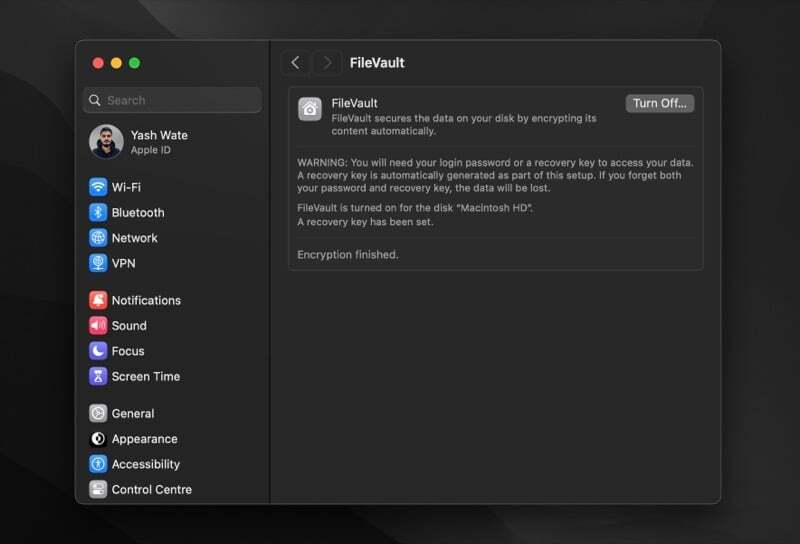This screenshot has height=544, width=800.
Task: Click the FileVault house-lock icon
Action: coord(310,109)
